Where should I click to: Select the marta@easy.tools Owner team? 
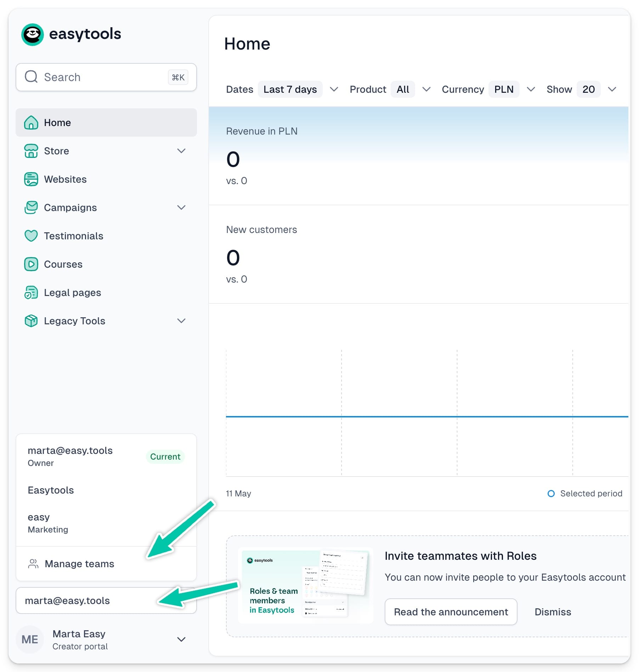106,457
